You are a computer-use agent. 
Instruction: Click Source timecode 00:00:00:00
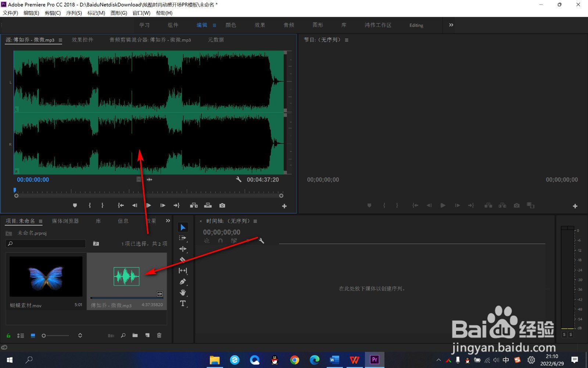33,180
